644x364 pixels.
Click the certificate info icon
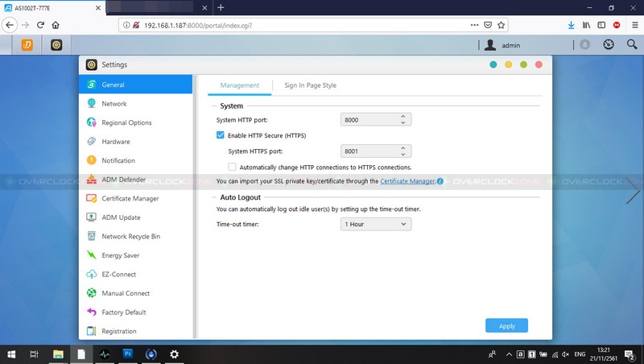[x=440, y=181]
